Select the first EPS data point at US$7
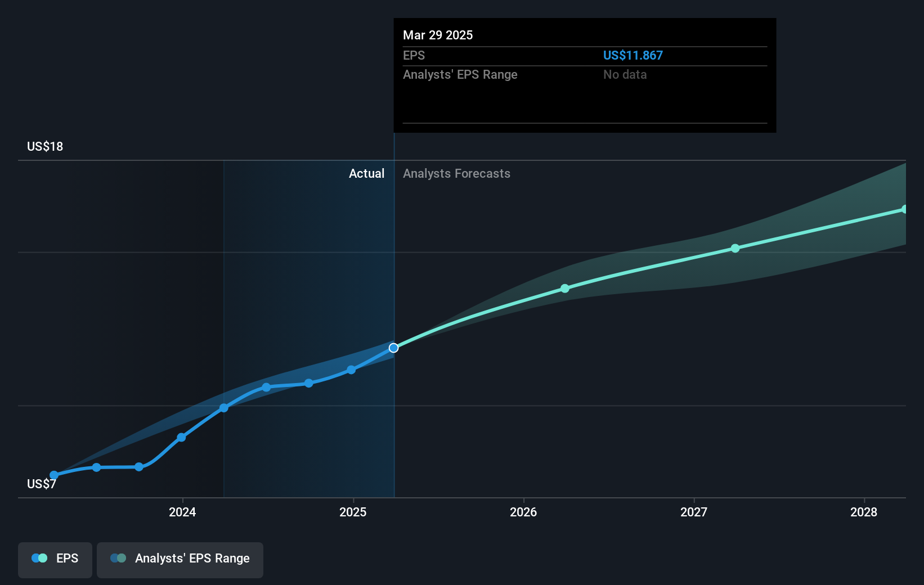Screen dimensions: 924x585 click(x=54, y=475)
